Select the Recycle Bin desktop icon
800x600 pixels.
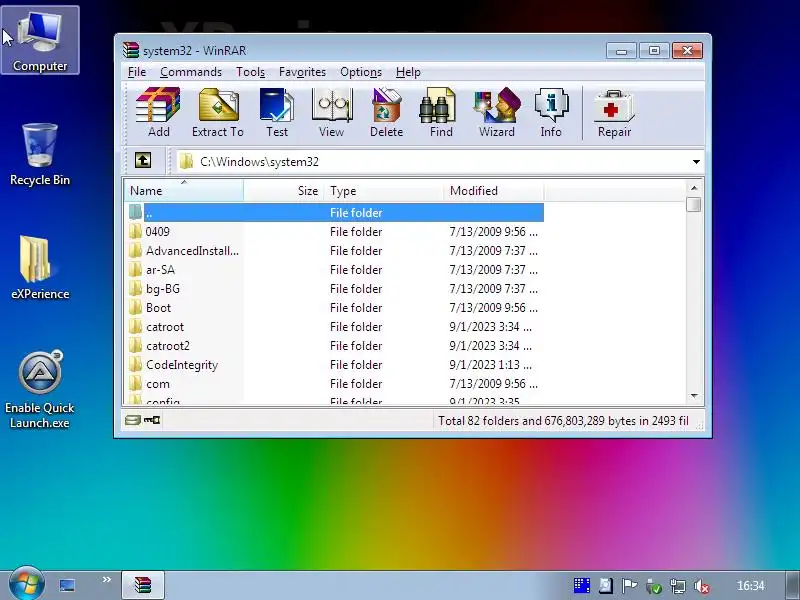pyautogui.click(x=40, y=155)
